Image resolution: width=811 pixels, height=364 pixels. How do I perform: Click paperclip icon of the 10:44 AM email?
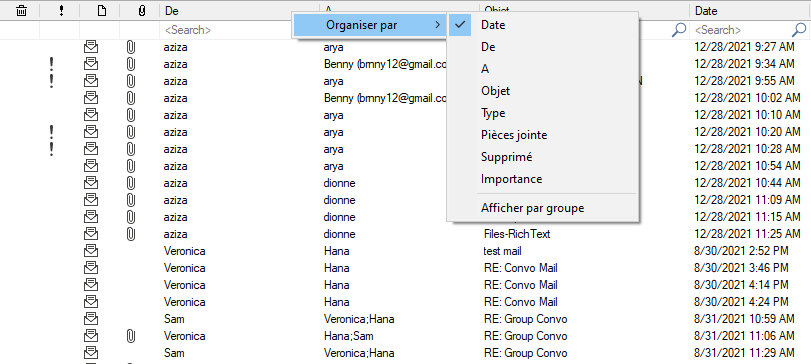pos(131,183)
